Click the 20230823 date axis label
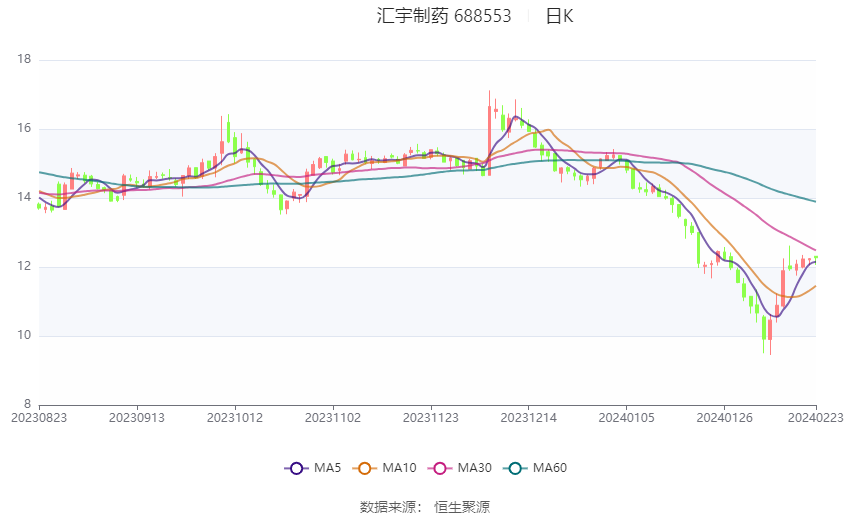This screenshot has height=517, width=850. pos(39,418)
